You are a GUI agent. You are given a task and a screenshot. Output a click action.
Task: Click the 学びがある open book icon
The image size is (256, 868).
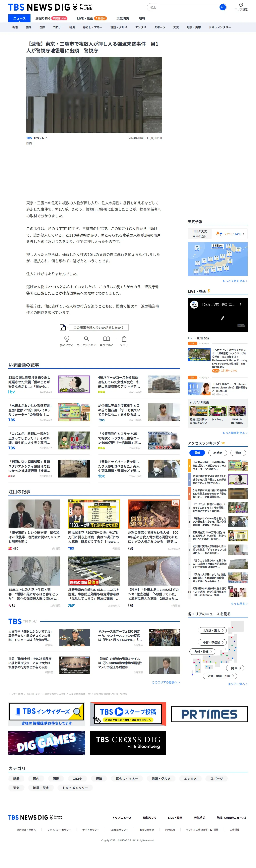click(x=107, y=339)
